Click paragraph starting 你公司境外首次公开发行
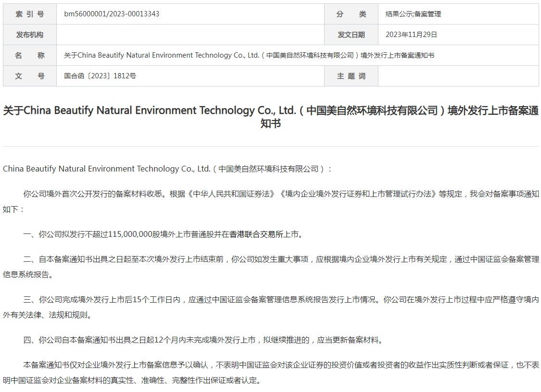 pyautogui.click(x=271, y=201)
